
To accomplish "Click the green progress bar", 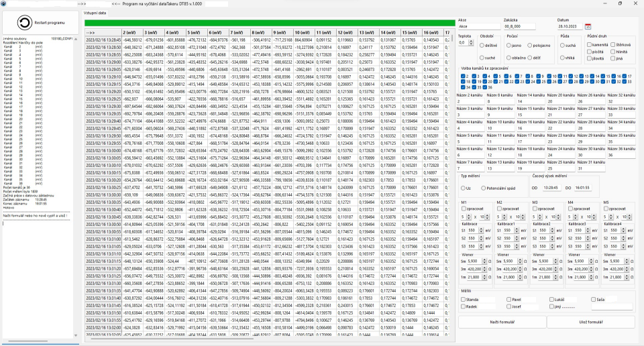I will [268, 22].
